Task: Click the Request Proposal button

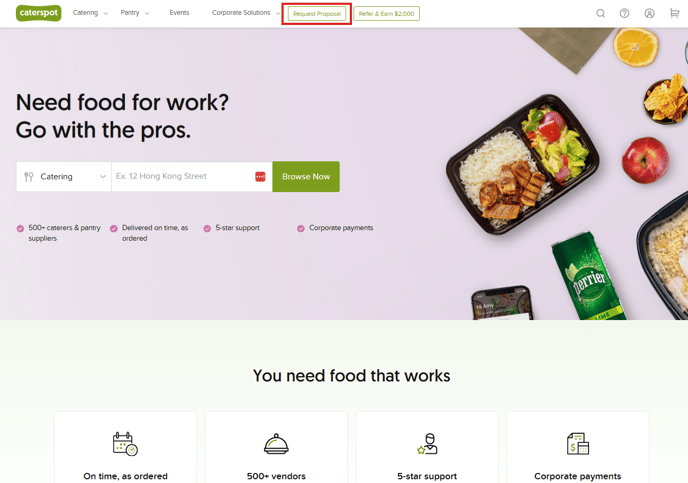Action: coord(317,14)
